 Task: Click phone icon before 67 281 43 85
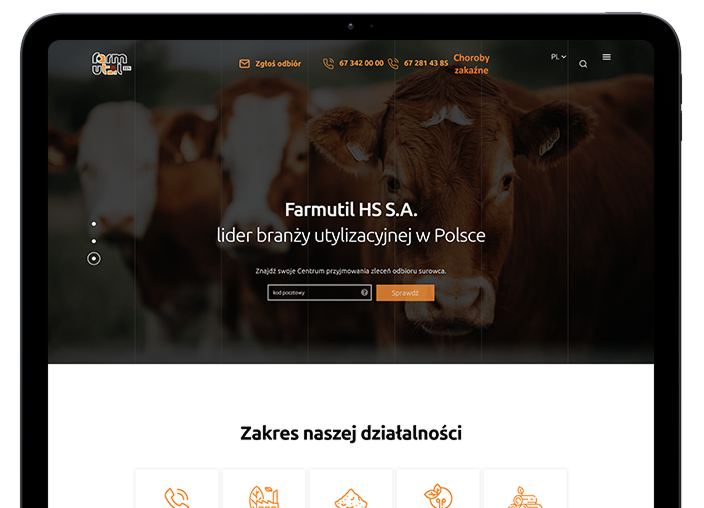coord(393,64)
